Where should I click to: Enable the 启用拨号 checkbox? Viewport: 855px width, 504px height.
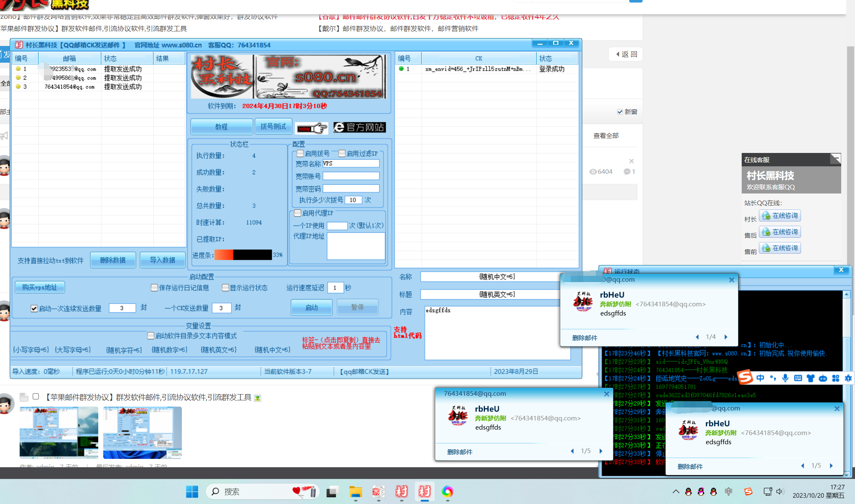(300, 153)
